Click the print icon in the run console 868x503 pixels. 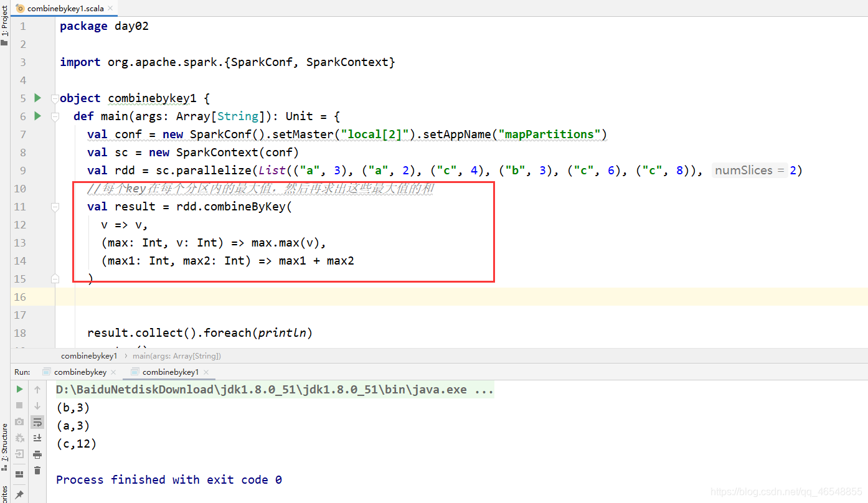(x=37, y=454)
